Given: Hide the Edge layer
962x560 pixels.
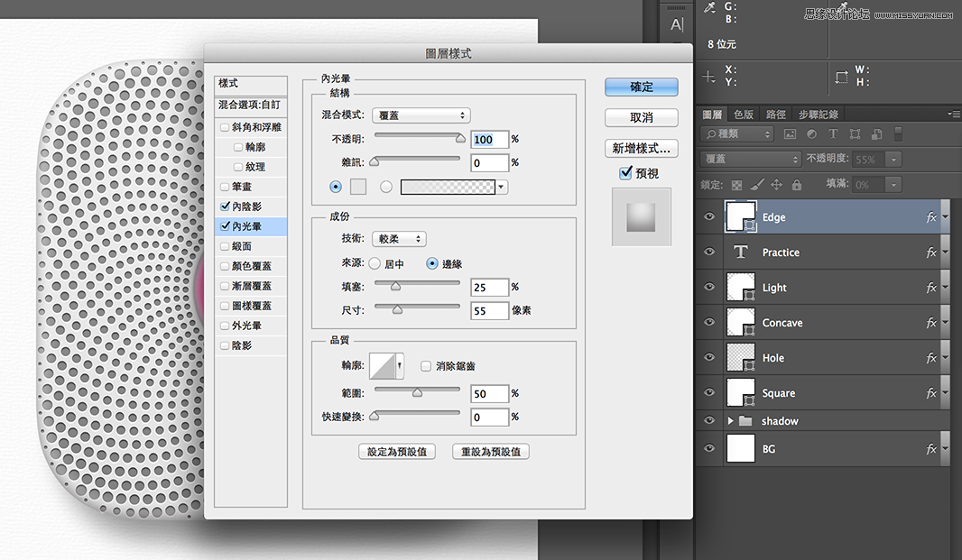Looking at the screenshot, I should click(x=709, y=216).
